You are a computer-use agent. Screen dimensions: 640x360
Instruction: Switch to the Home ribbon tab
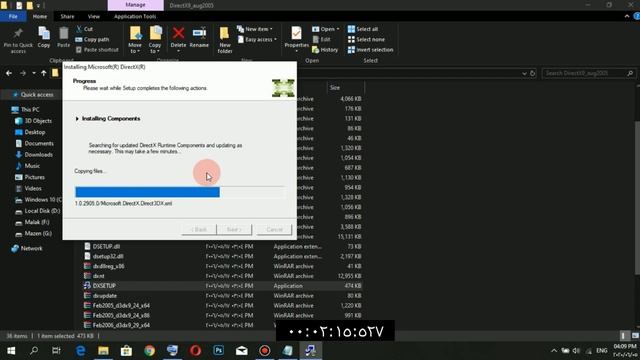tap(40, 16)
